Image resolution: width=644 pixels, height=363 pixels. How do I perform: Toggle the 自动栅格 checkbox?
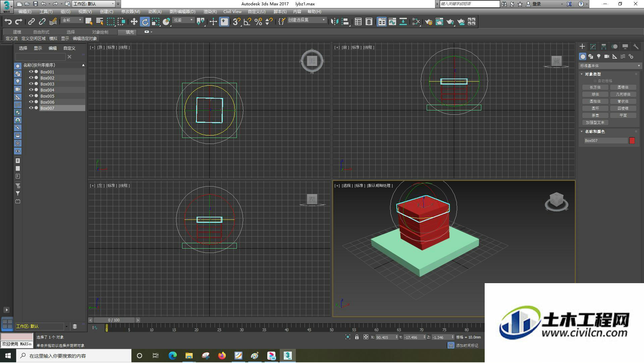[595, 81]
